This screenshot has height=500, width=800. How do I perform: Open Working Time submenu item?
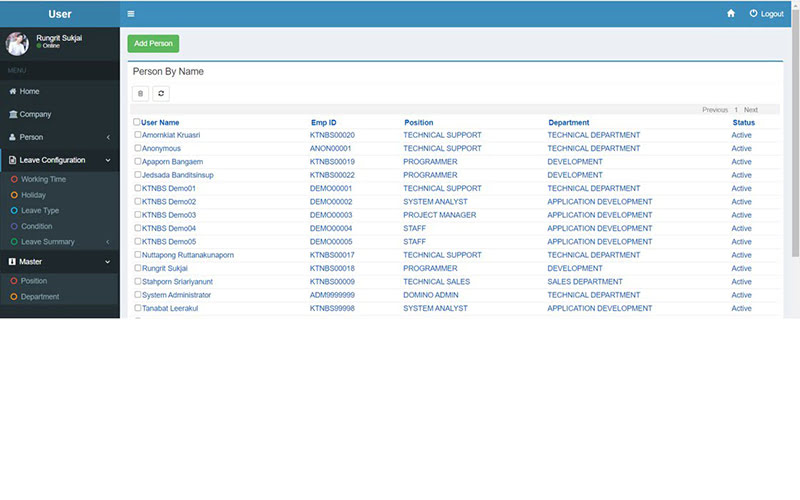pos(43,179)
